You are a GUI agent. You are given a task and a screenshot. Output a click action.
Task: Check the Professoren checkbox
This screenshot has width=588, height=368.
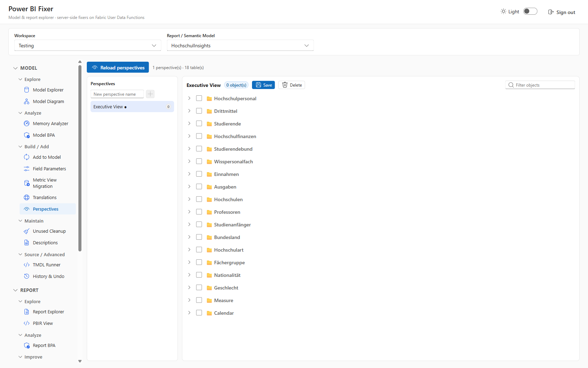[x=199, y=212]
